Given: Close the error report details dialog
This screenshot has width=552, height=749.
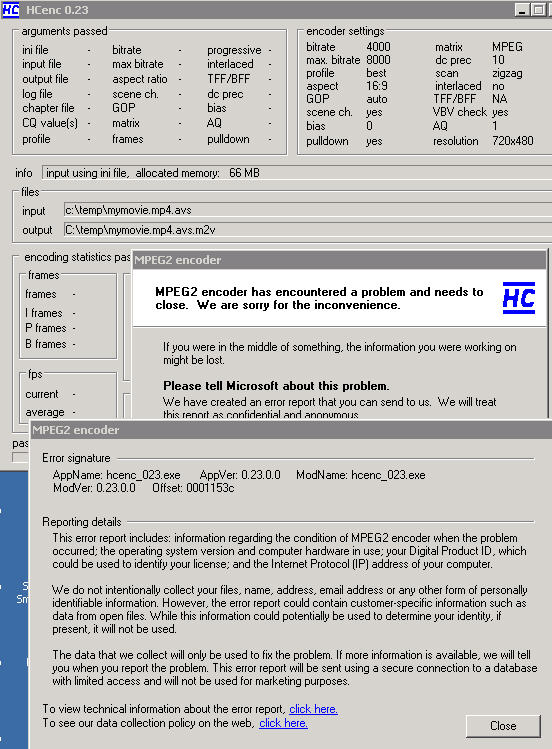Looking at the screenshot, I should coord(503,726).
